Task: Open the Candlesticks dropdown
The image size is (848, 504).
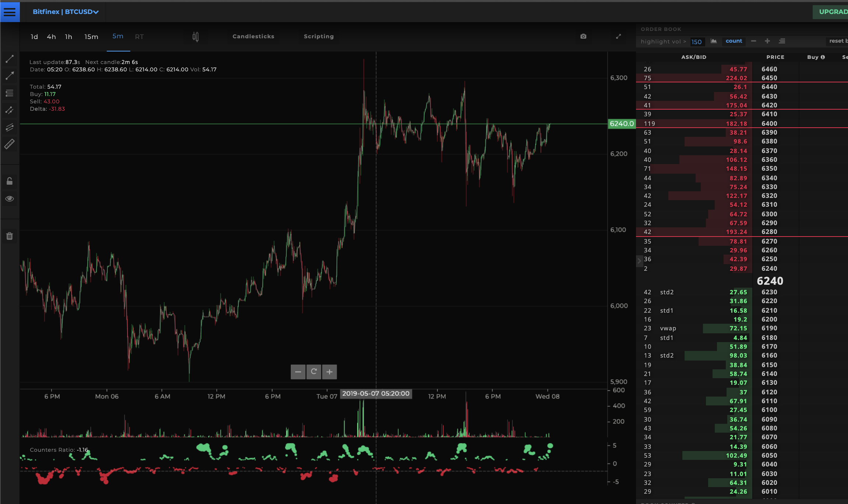Action: pos(253,36)
